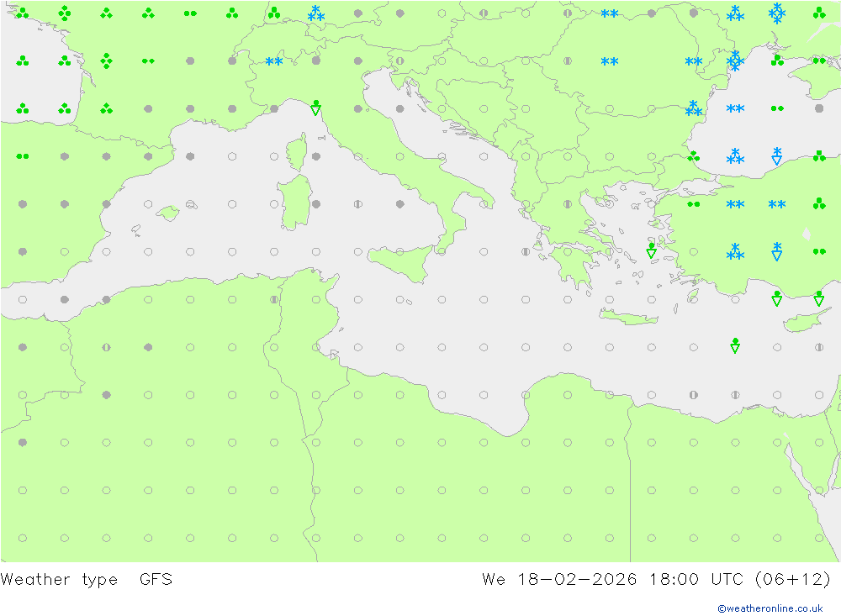Click the two green dots in open Black Sea

tap(777, 108)
